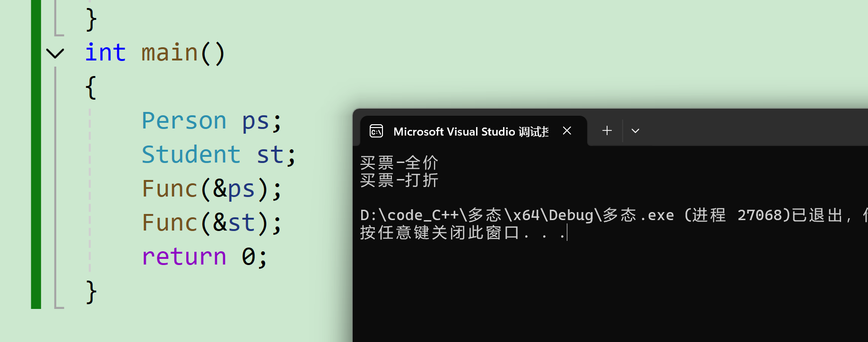Screen dimensions: 868x342
Task: Click the 买票-打折 output line
Action: click(399, 180)
